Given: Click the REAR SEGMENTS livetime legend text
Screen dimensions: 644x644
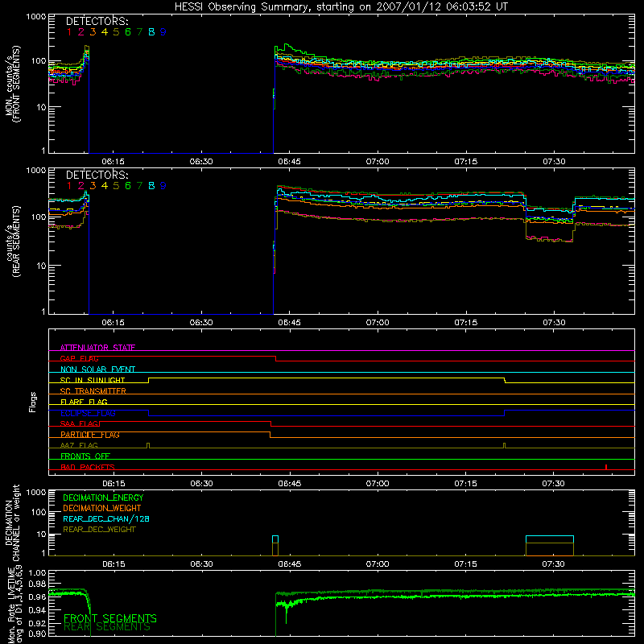Looking at the screenshot, I should point(107,627).
